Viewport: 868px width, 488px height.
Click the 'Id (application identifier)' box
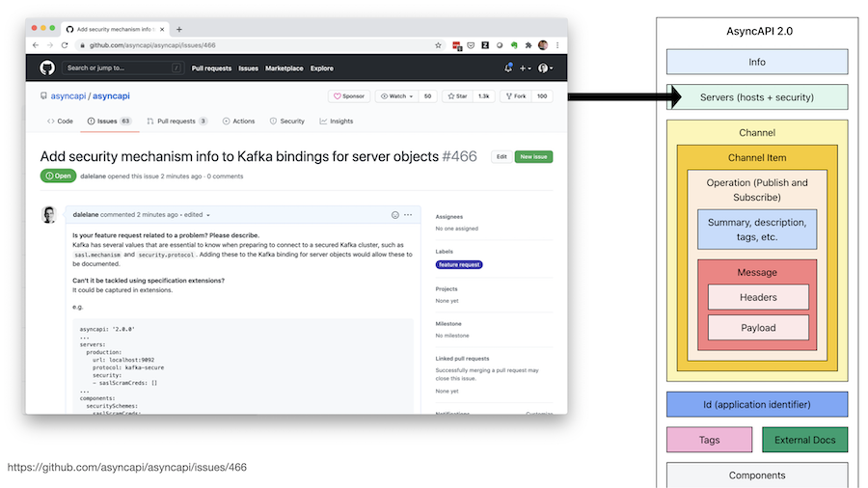757,404
